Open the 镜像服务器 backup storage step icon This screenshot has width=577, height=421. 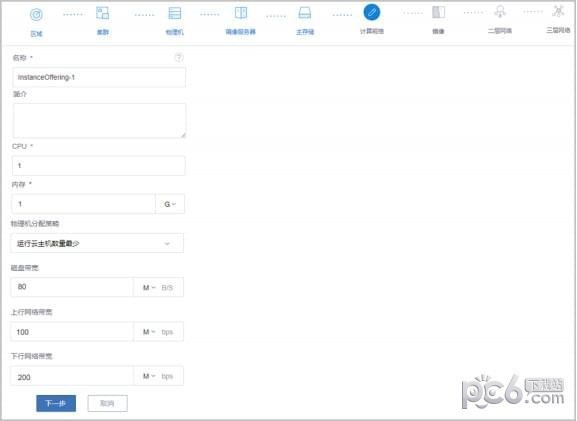[x=241, y=13]
